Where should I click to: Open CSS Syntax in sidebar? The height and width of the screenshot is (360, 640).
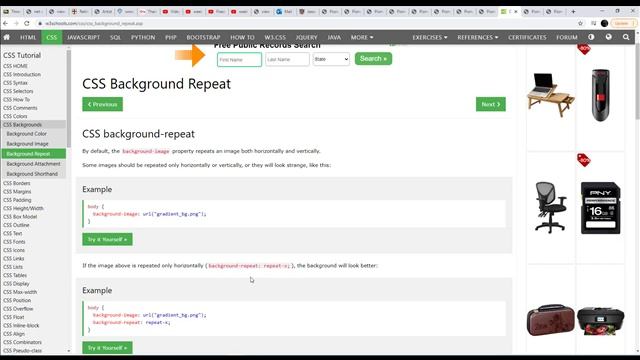click(16, 83)
